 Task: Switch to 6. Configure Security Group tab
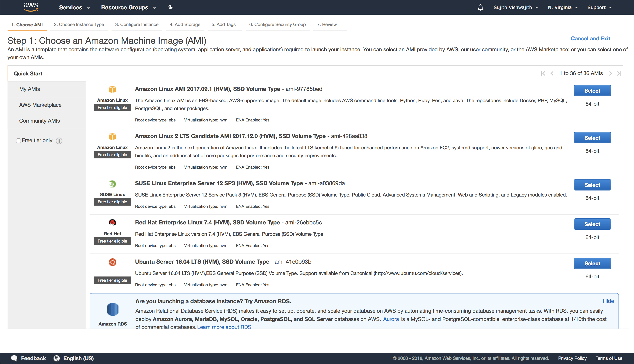277,25
